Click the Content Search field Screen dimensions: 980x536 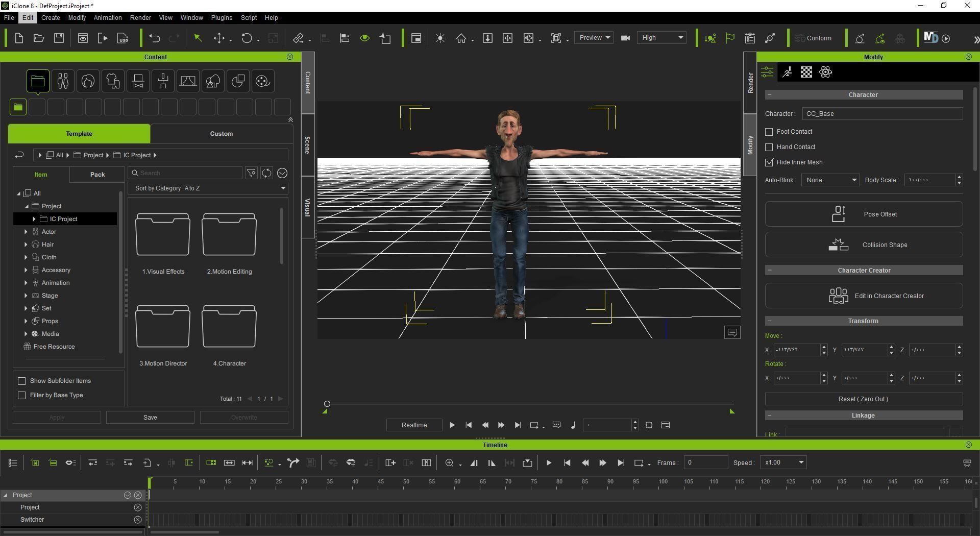click(185, 173)
